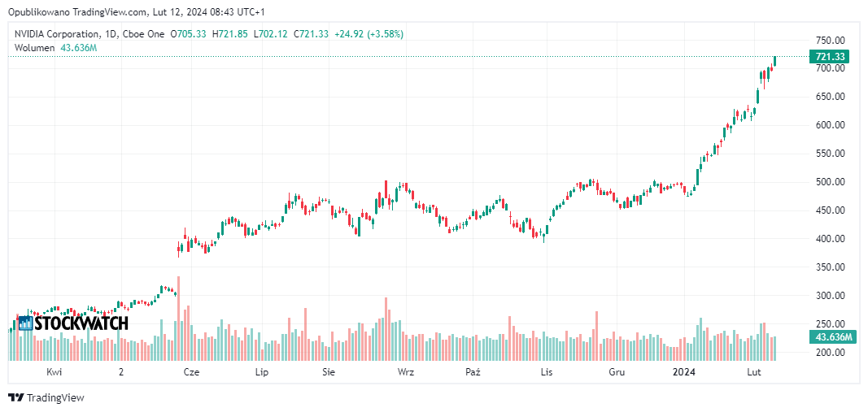Click the 400.00 price axis label
Image resolution: width=868 pixels, height=412 pixels.
(x=831, y=239)
